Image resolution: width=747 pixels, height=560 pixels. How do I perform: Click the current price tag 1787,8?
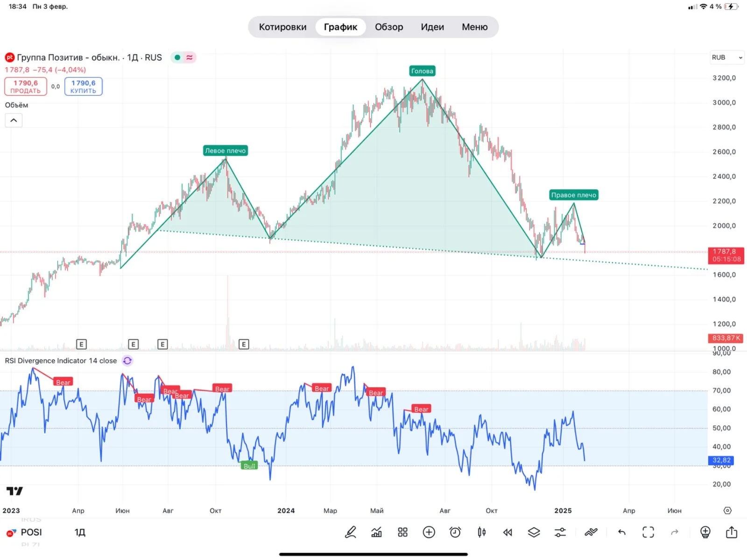(726, 255)
